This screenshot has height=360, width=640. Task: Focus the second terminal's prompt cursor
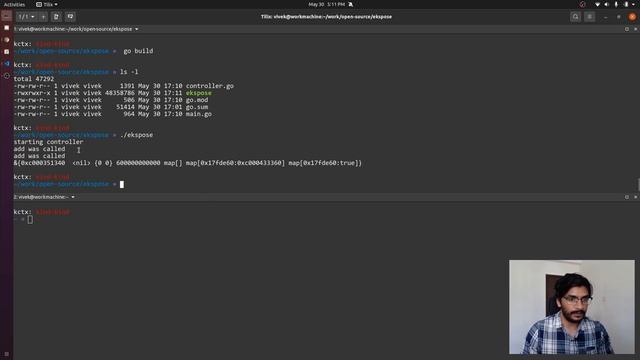(x=30, y=219)
